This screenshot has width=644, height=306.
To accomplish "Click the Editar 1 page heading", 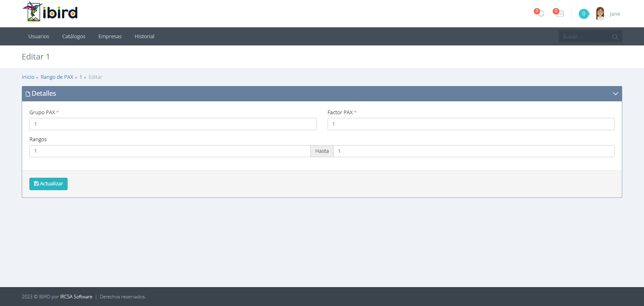I will [x=36, y=57].
